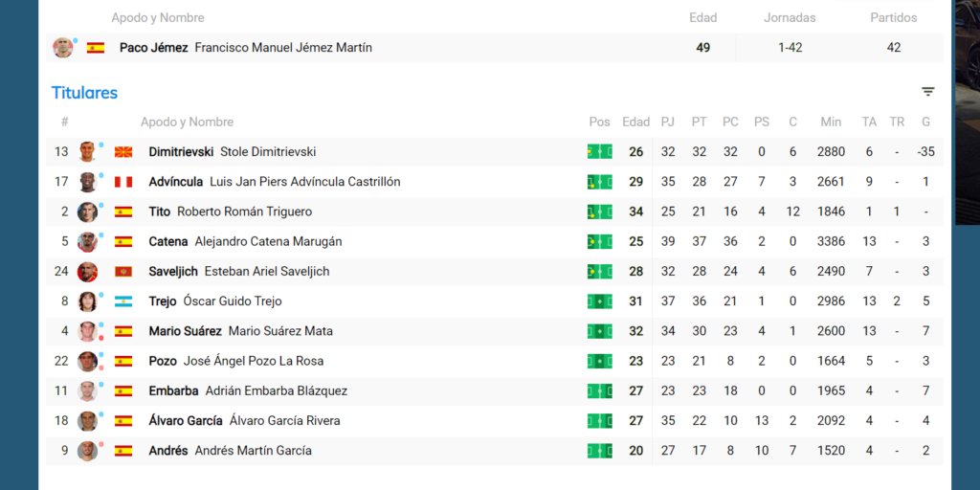Image resolution: width=980 pixels, height=490 pixels.
Task: Open Álvaro García's player profile link
Action: pyautogui.click(x=186, y=421)
